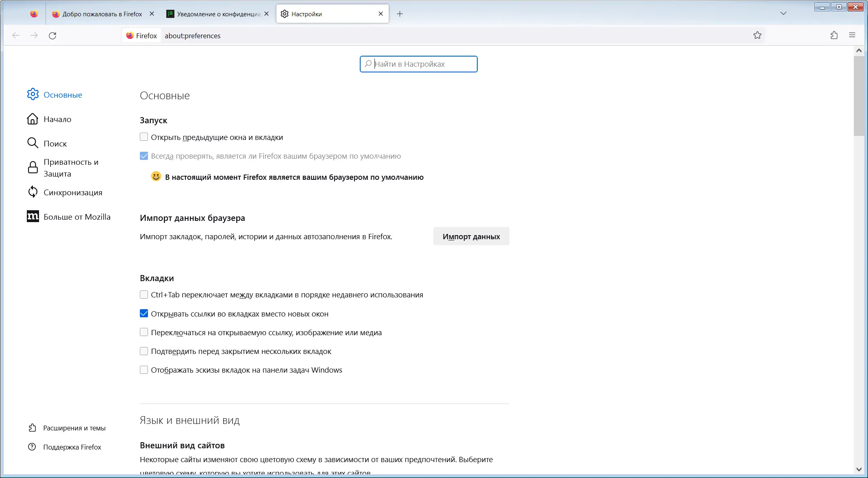Click the reload page icon
The height and width of the screenshot is (478, 868).
[52, 36]
